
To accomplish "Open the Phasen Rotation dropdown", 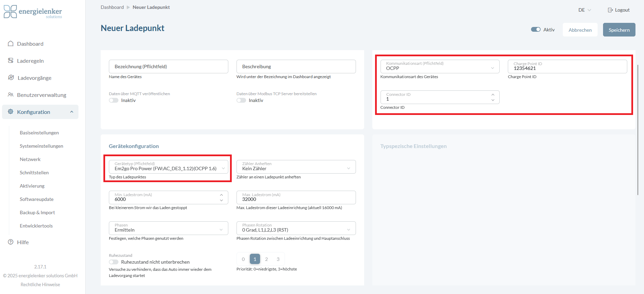I will pyautogui.click(x=296, y=228).
